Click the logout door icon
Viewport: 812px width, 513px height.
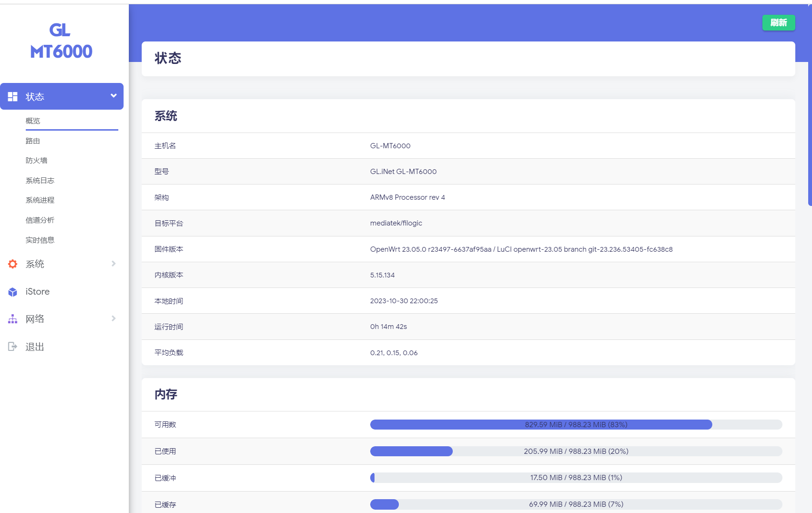click(13, 347)
